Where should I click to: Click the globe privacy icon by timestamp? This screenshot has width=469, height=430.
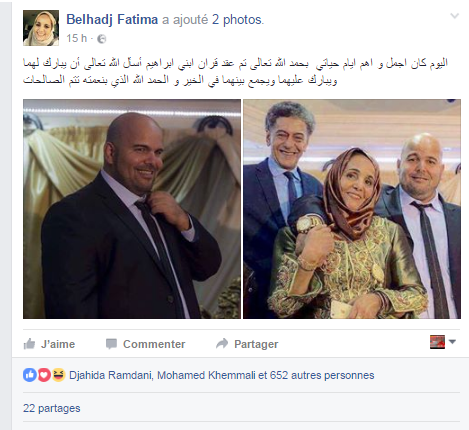pos(102,39)
